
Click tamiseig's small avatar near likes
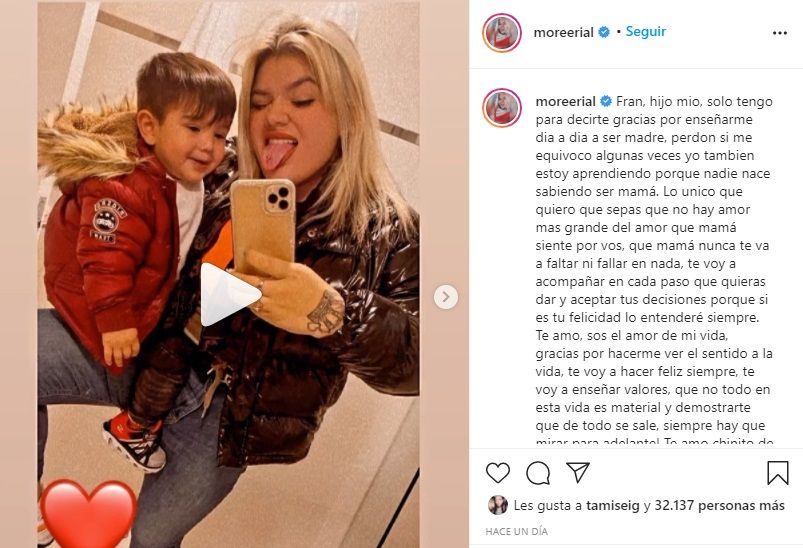pyautogui.click(x=498, y=505)
